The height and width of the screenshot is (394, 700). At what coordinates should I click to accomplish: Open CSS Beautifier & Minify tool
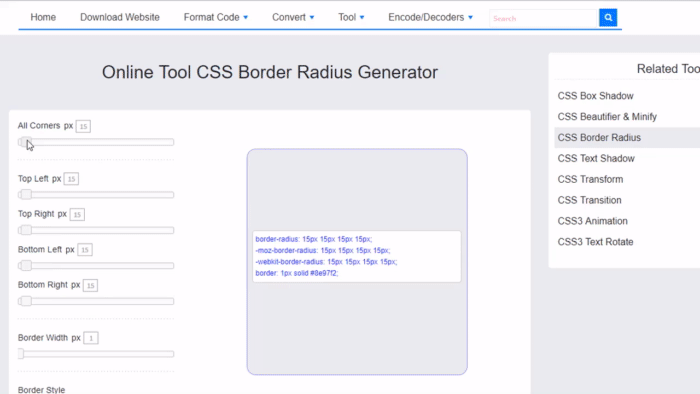point(607,117)
